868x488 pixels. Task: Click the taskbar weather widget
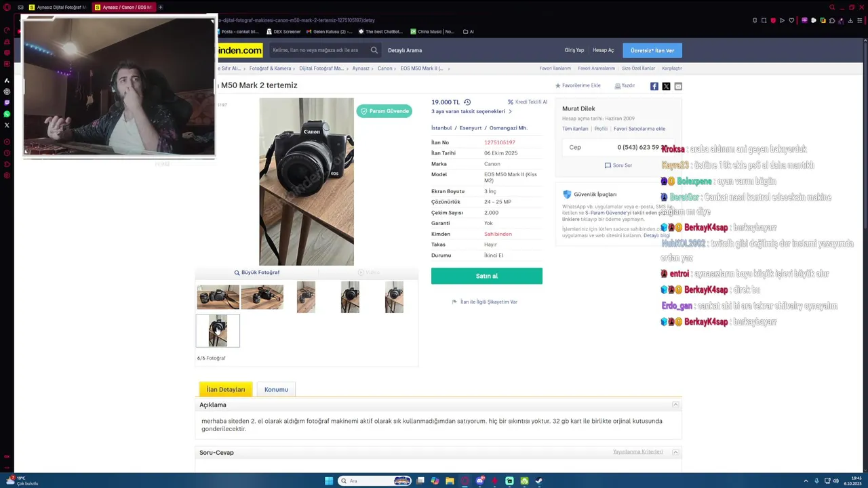coord(22,481)
